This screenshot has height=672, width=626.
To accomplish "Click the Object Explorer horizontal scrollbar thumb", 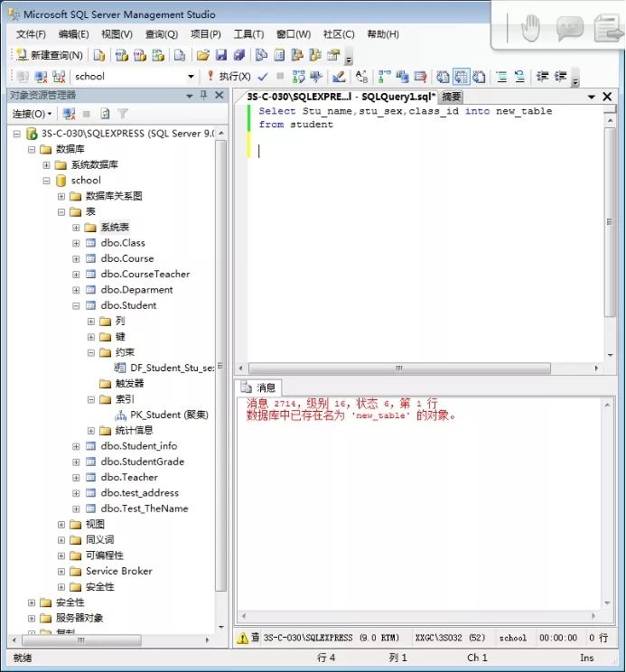I will tap(81, 640).
